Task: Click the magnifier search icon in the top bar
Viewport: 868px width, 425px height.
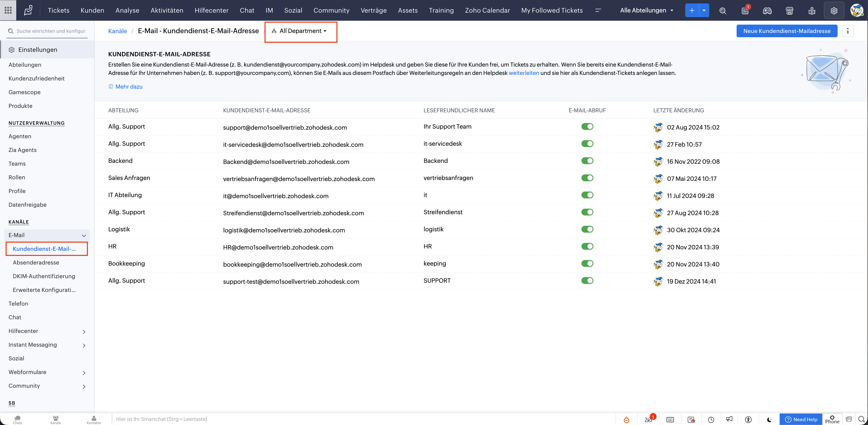Action: pos(722,11)
